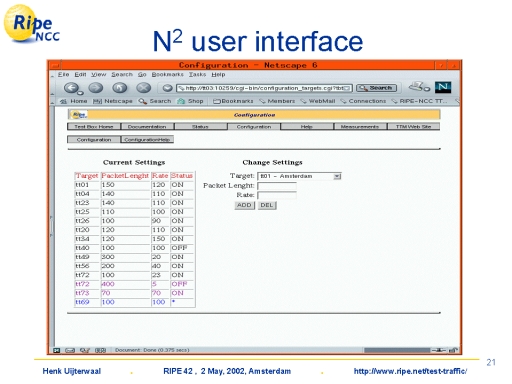
Task: Select the blue tt69 target cell
Action: [87, 302]
